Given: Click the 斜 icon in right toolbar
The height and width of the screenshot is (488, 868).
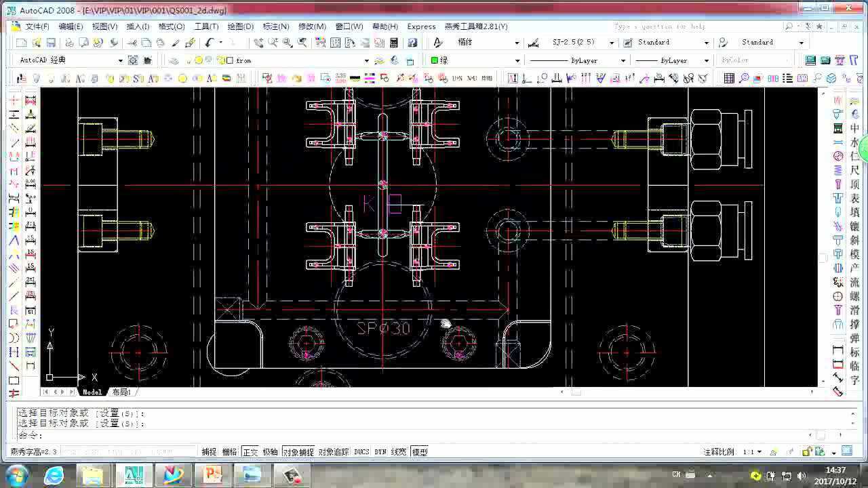Looking at the screenshot, I should click(x=854, y=240).
